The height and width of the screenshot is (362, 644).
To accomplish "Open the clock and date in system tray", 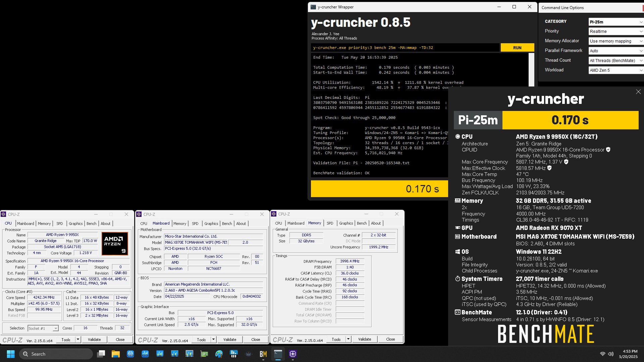I will pos(628,354).
